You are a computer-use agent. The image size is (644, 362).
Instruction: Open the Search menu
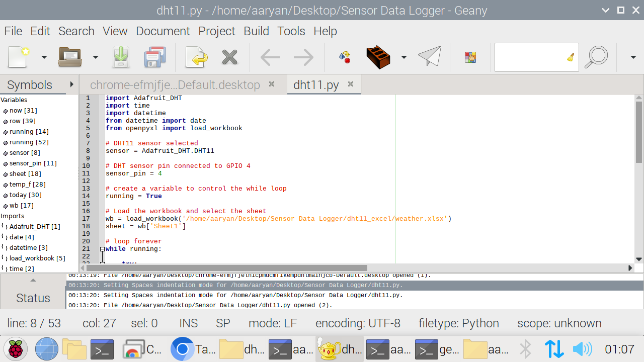coord(76,31)
